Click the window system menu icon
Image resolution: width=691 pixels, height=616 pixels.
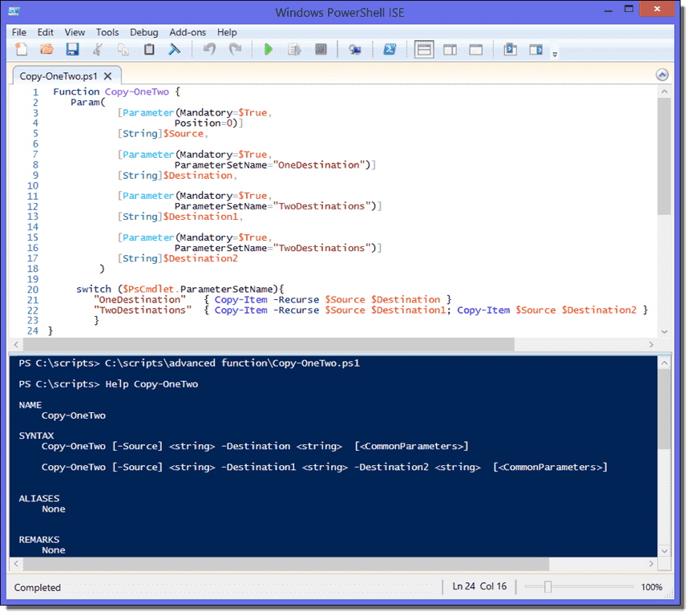pos(14,11)
